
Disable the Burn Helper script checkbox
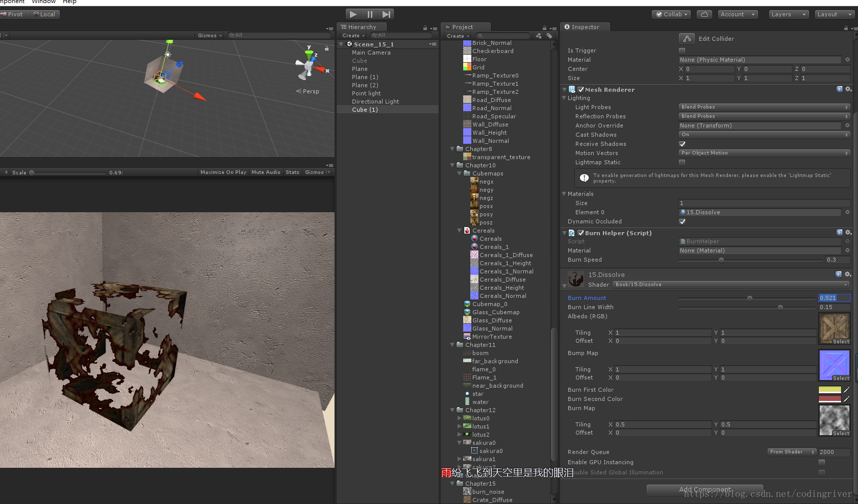click(581, 233)
